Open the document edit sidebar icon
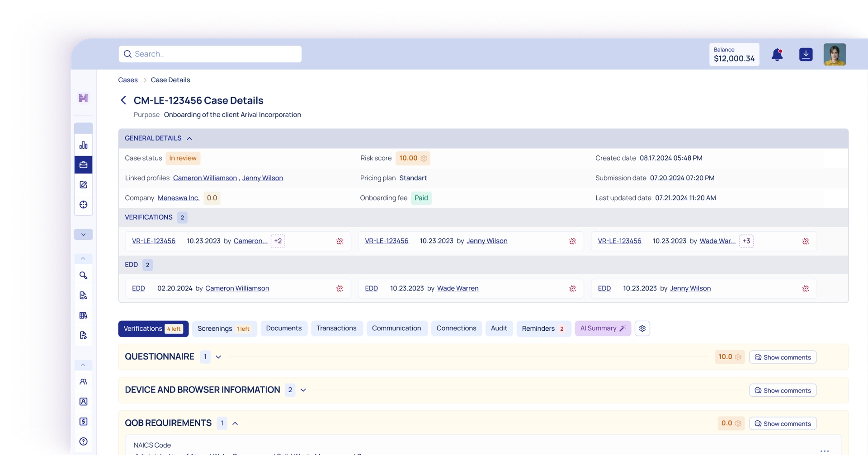 point(83,335)
